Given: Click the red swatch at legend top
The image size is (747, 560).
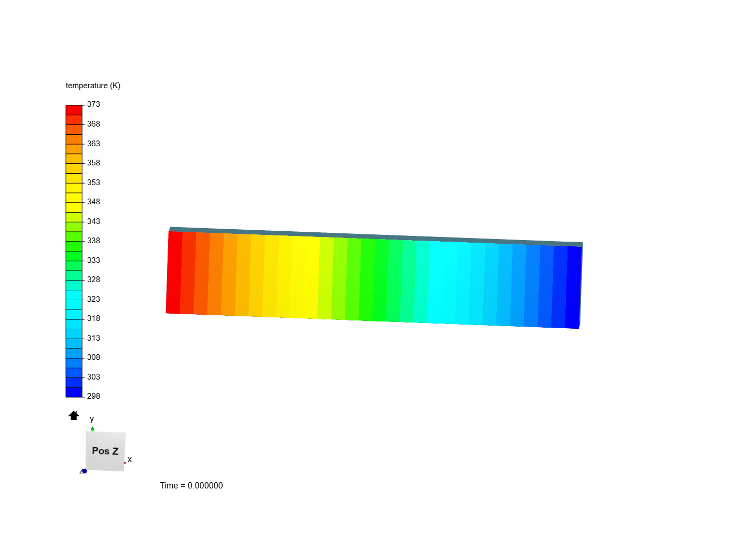Looking at the screenshot, I should (74, 110).
